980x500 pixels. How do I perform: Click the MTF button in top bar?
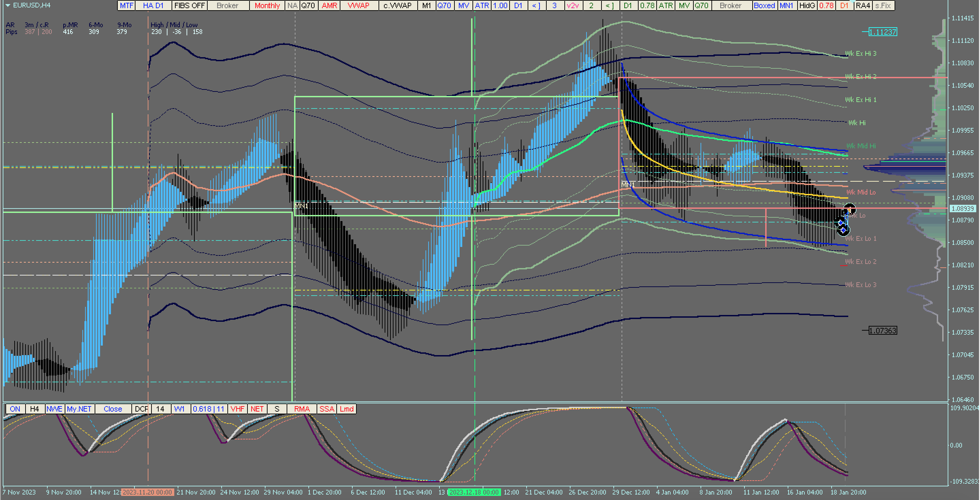[126, 5]
